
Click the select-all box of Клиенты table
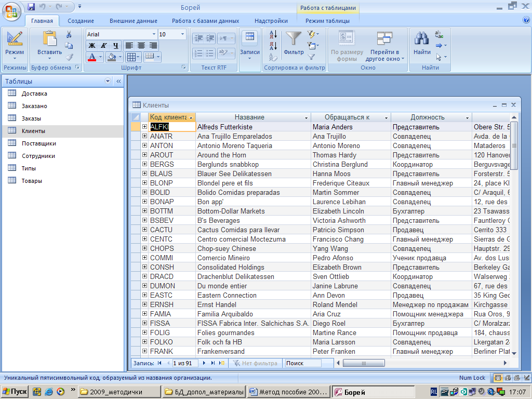(136, 117)
